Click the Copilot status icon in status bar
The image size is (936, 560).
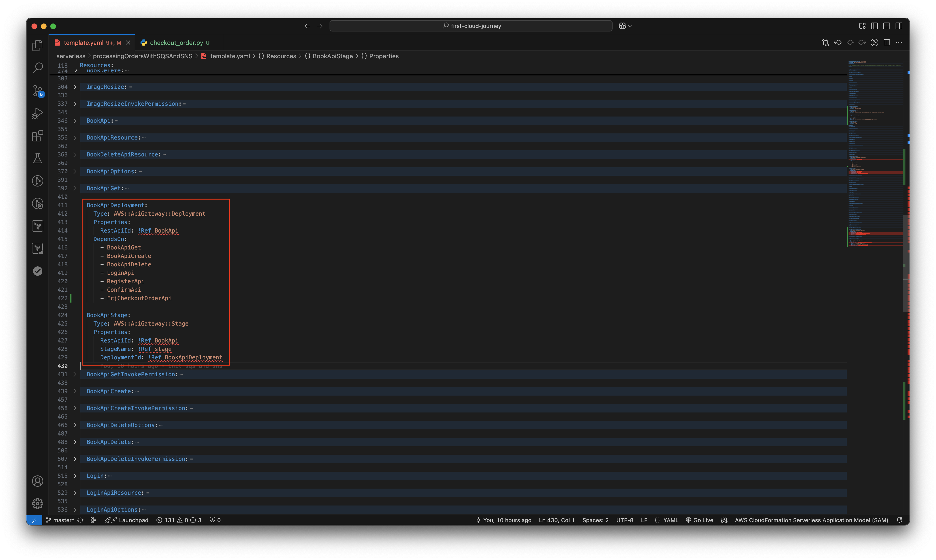[x=724, y=520]
